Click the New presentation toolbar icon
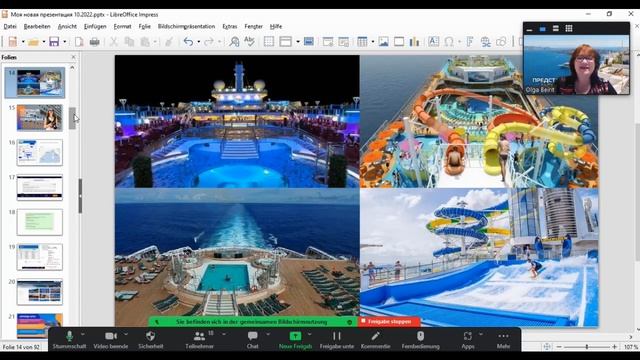Image resolution: width=640 pixels, height=360 pixels. 13,42
